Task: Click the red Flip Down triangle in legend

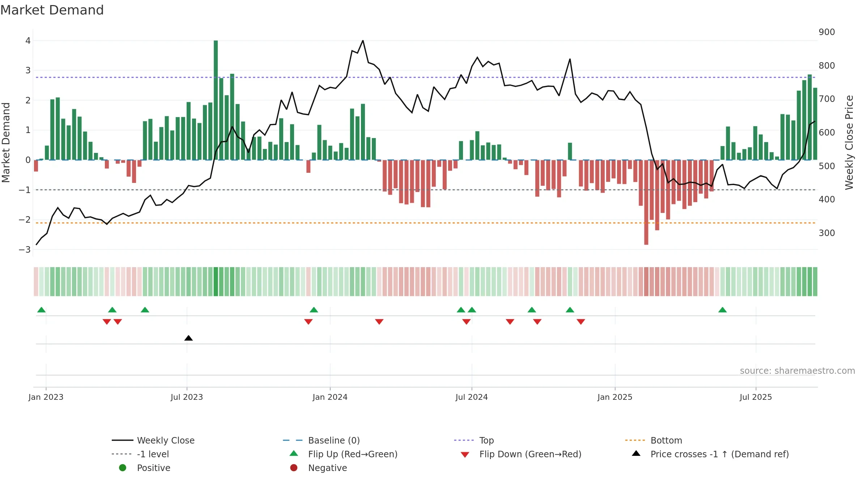Action: click(465, 455)
